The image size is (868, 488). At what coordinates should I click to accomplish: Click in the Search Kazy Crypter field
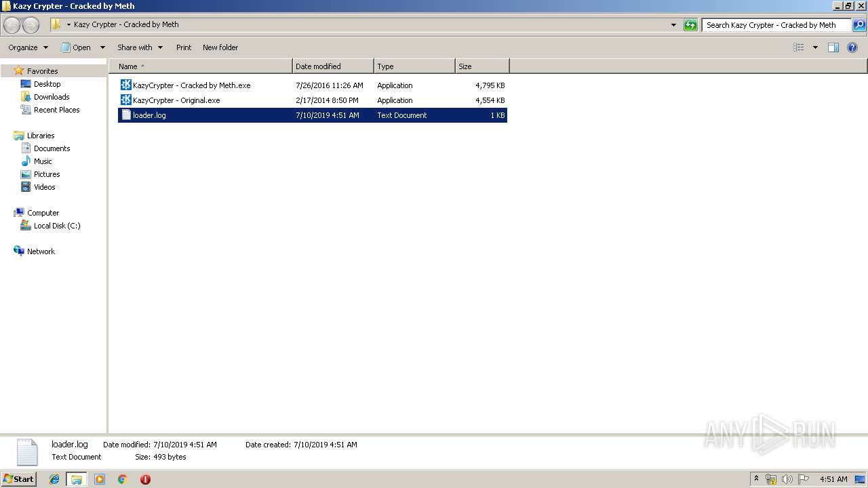[x=777, y=25]
